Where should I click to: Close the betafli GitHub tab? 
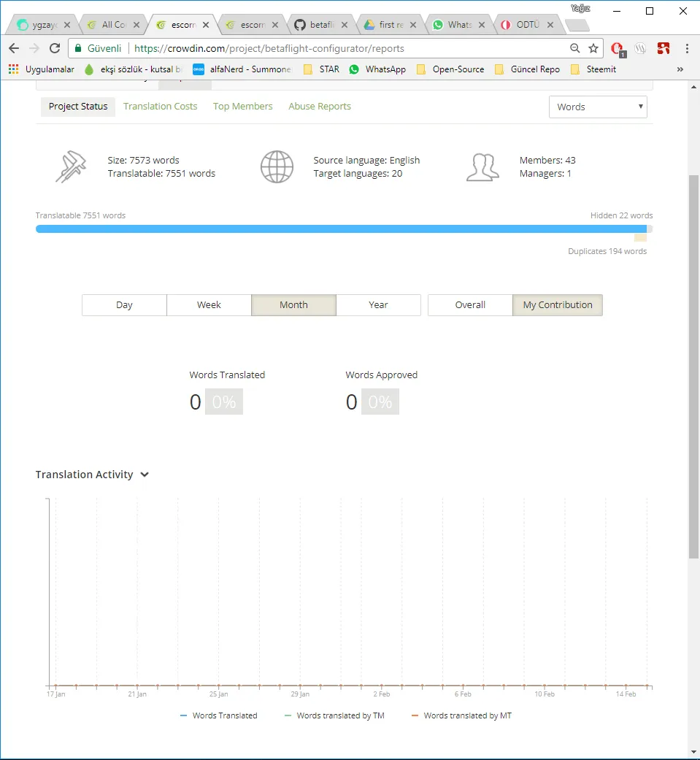(345, 25)
